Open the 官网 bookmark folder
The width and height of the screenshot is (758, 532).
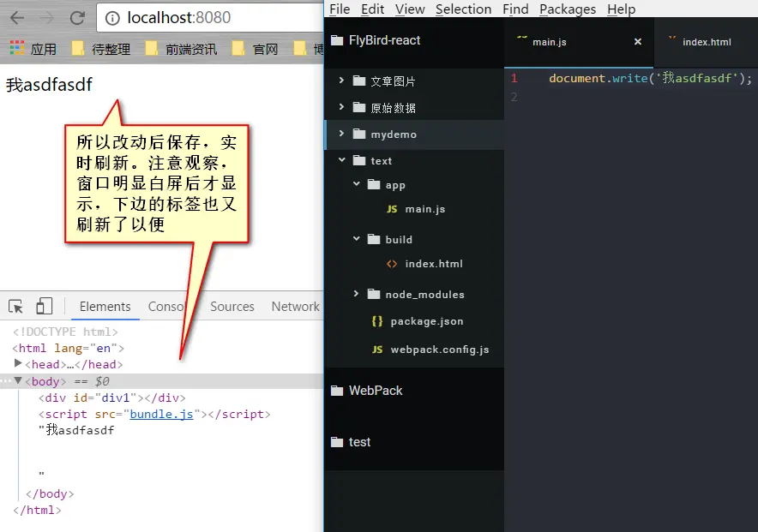point(255,49)
